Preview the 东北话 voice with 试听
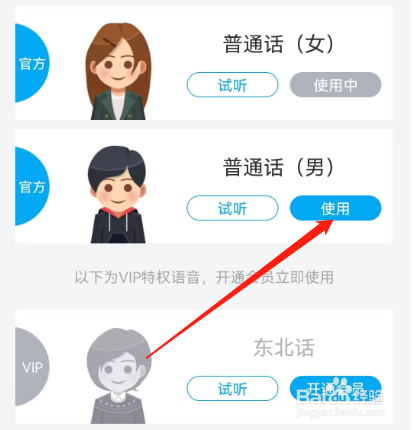This screenshot has width=413, height=430. coord(232,388)
